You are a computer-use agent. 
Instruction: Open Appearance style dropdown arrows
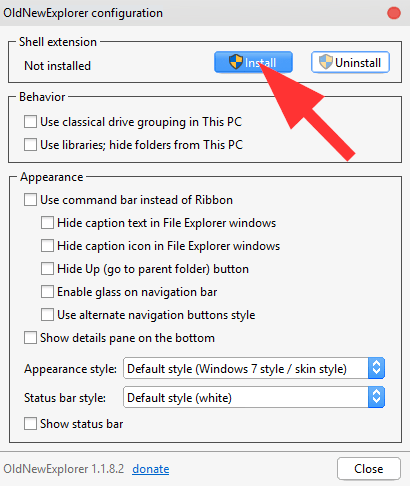click(x=376, y=368)
